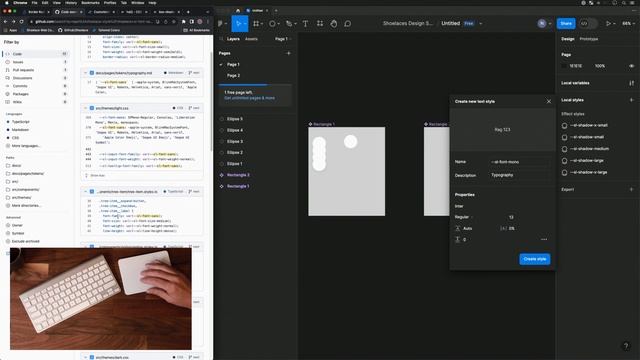Image resolution: width=640 pixels, height=360 pixels.
Task: Click the Create style button
Action: click(535, 259)
